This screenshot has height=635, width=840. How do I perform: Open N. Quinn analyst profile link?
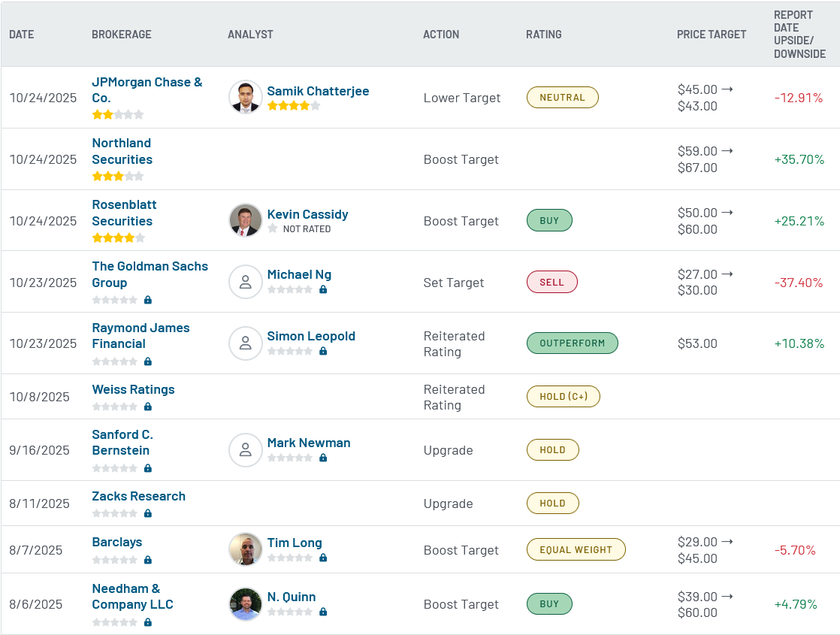[292, 597]
